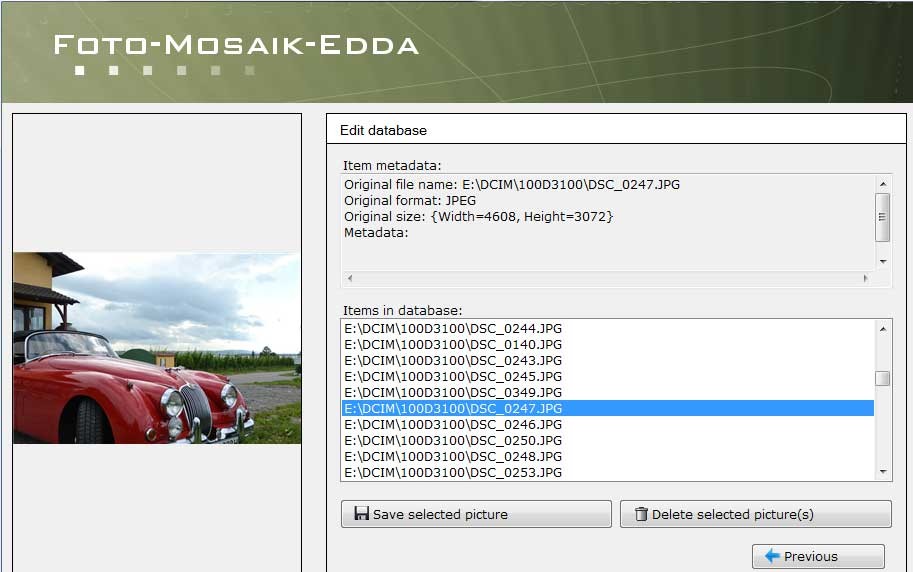This screenshot has width=913, height=572.
Task: Click the red car preview thumbnail
Action: point(157,348)
